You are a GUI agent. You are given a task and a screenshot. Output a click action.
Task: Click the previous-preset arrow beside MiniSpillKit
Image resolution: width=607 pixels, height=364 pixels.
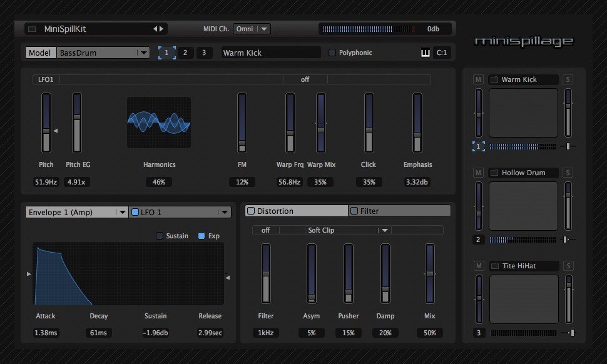click(155, 28)
